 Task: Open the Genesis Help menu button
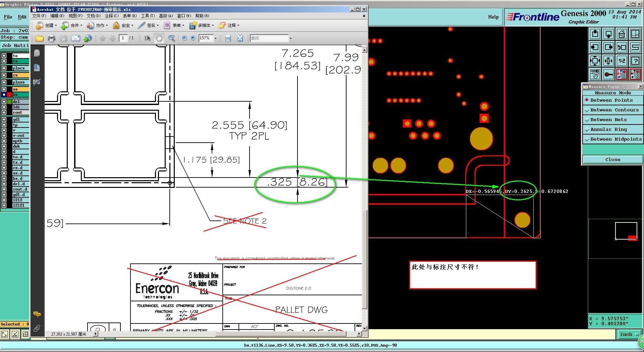pos(493,17)
